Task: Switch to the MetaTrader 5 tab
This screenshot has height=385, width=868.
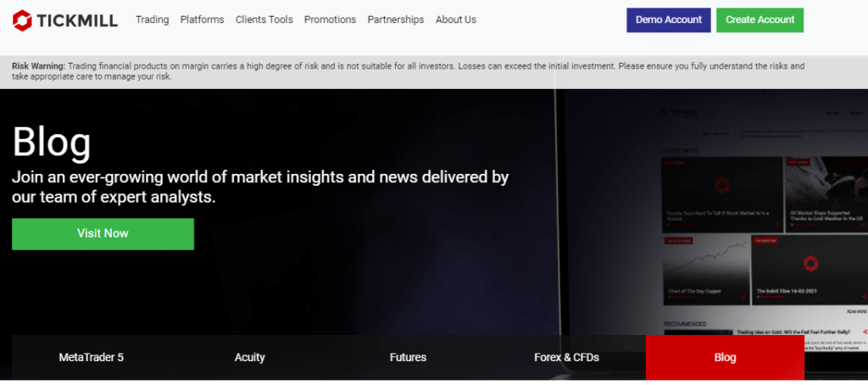Action: pyautogui.click(x=92, y=357)
